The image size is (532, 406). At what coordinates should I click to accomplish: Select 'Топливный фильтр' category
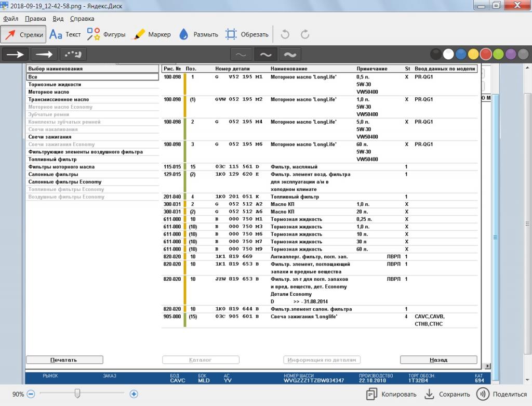click(92, 159)
